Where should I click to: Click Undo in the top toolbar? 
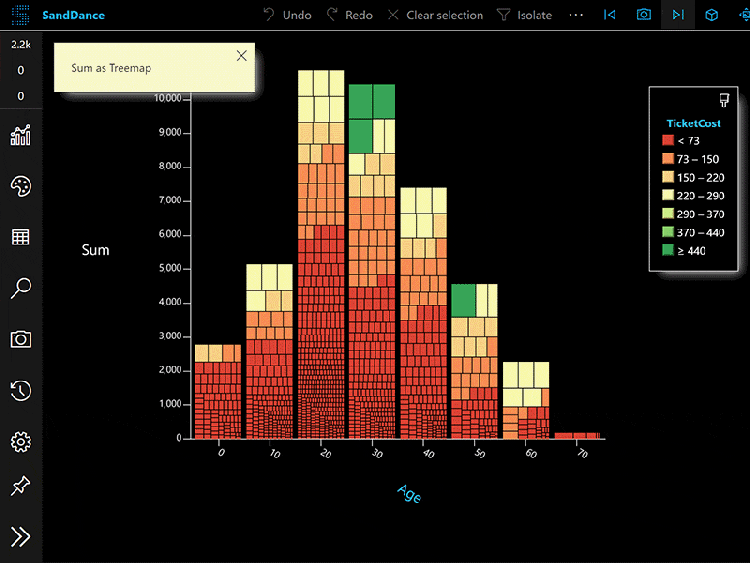click(287, 15)
